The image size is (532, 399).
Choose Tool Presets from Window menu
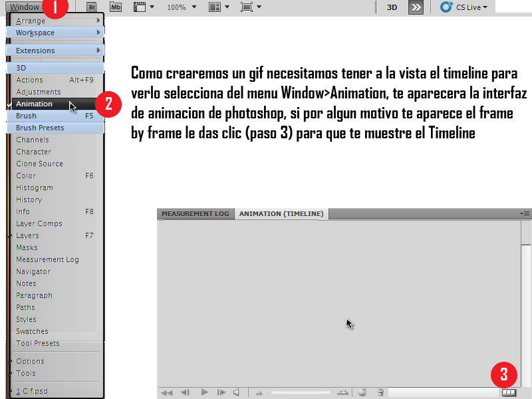(x=55, y=343)
